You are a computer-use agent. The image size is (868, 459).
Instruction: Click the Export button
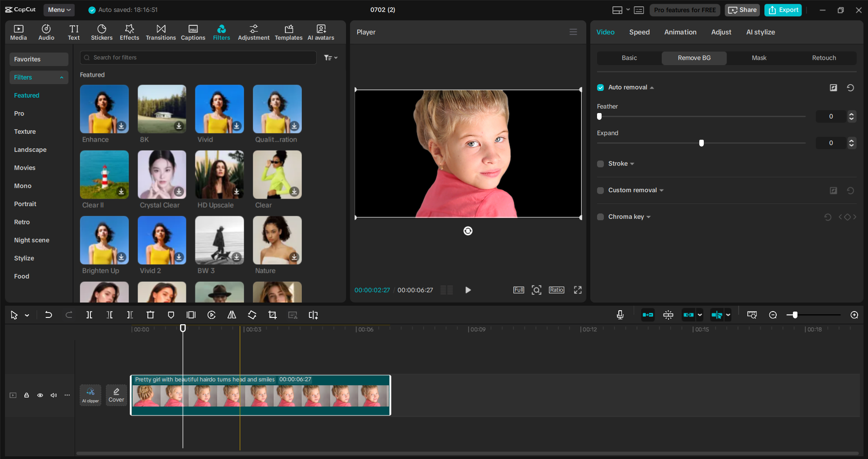[783, 9]
